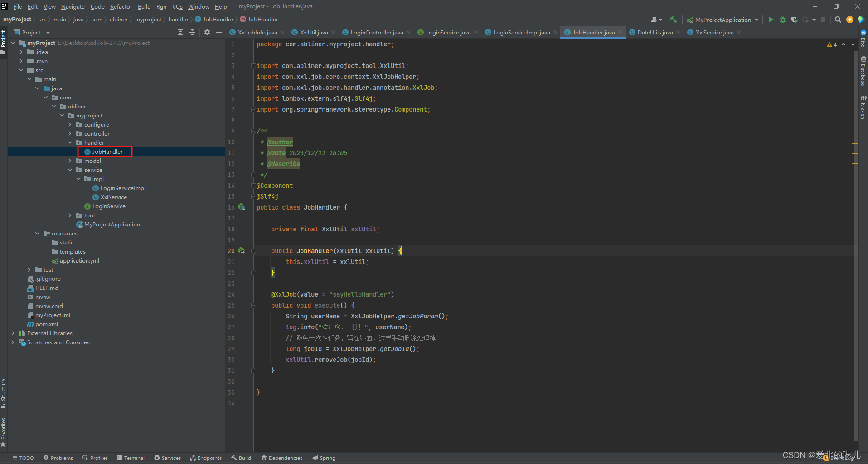Open the Profiler tool window
Viewport: 868px width, 464px height.
(x=95, y=458)
